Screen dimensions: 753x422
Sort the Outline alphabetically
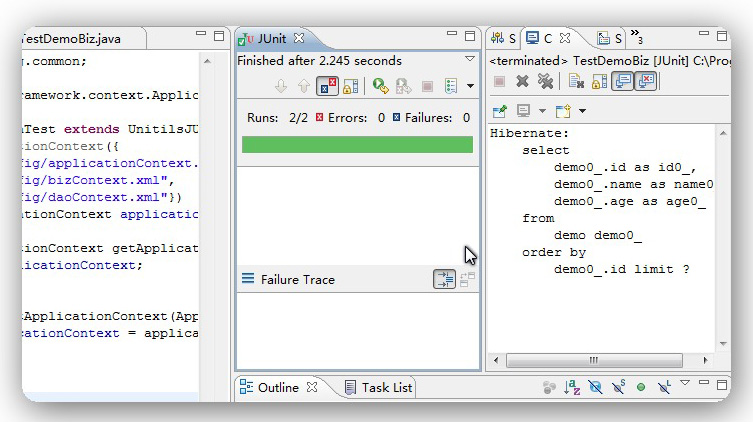click(573, 388)
